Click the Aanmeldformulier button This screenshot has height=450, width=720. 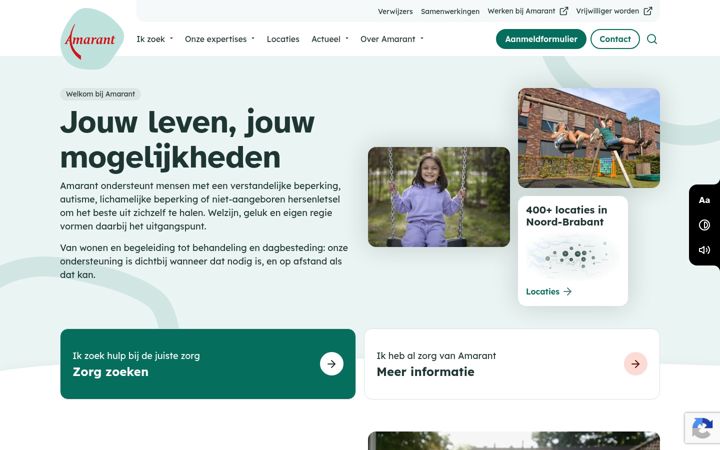click(541, 39)
